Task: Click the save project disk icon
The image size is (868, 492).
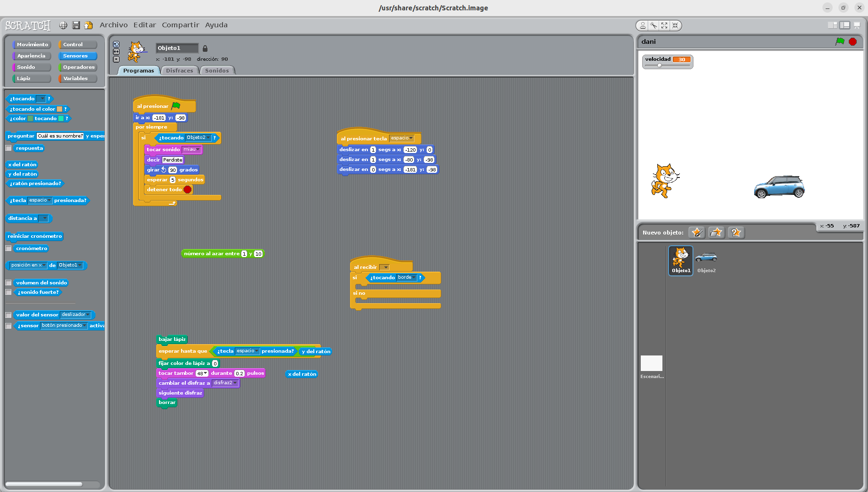Action: (x=76, y=25)
